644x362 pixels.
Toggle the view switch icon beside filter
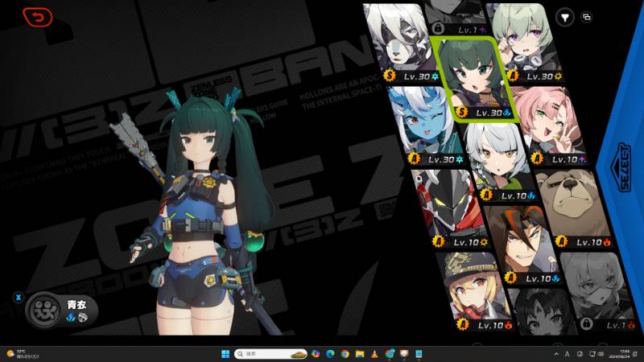click(x=587, y=17)
